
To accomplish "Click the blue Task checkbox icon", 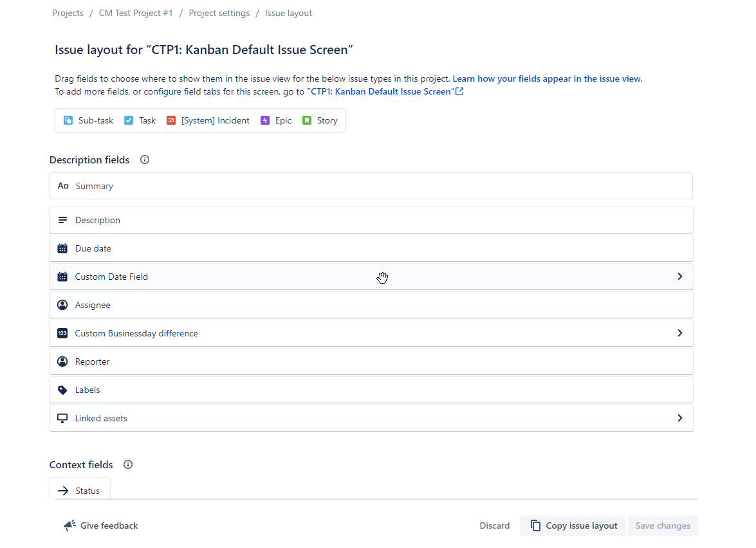I will pyautogui.click(x=129, y=120).
